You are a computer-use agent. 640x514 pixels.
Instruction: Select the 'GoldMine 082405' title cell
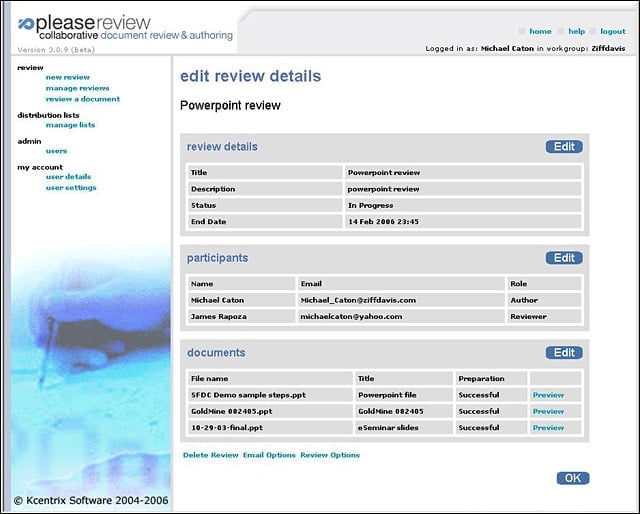[x=404, y=412]
